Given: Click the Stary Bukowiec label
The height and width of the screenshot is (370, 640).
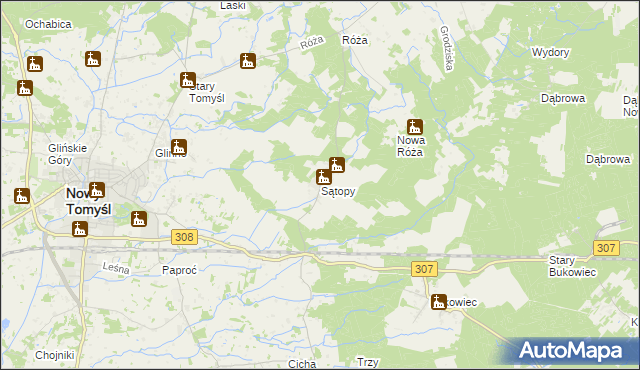Looking at the screenshot, I should pos(572,266).
